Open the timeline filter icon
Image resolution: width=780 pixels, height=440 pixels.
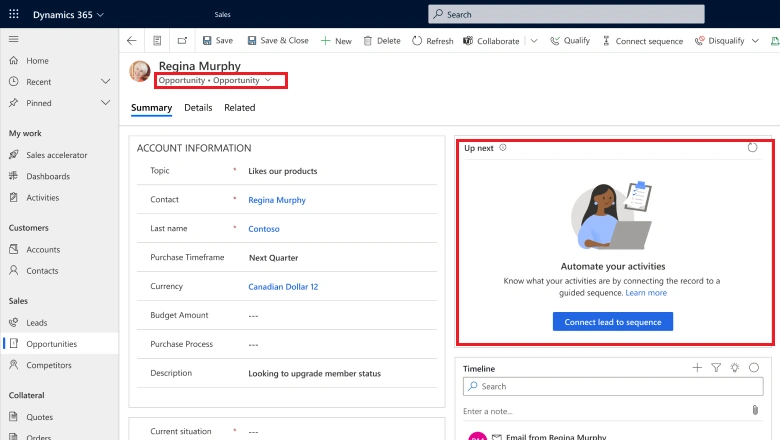coord(716,368)
